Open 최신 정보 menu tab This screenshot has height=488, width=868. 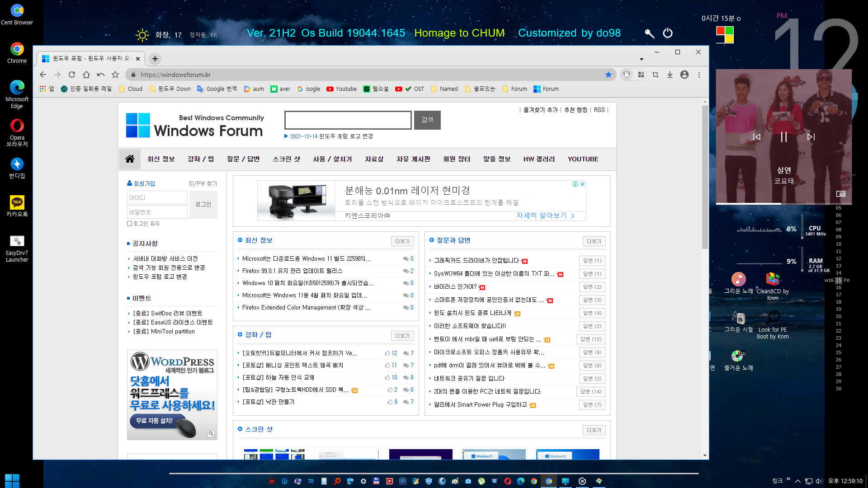point(161,159)
